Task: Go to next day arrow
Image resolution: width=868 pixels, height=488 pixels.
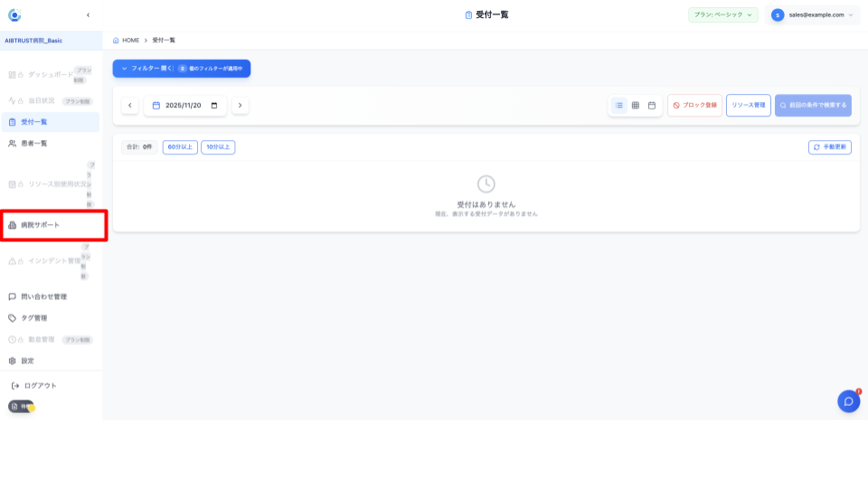Action: [240, 106]
